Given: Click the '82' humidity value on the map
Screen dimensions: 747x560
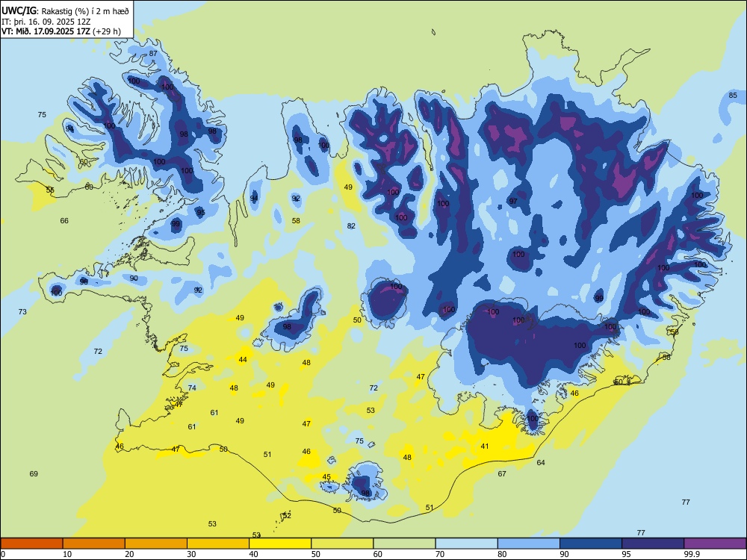Looking at the screenshot, I should [x=351, y=225].
